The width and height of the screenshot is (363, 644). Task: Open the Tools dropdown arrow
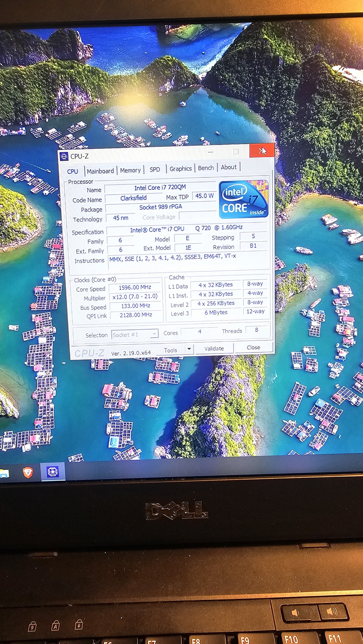pyautogui.click(x=189, y=349)
